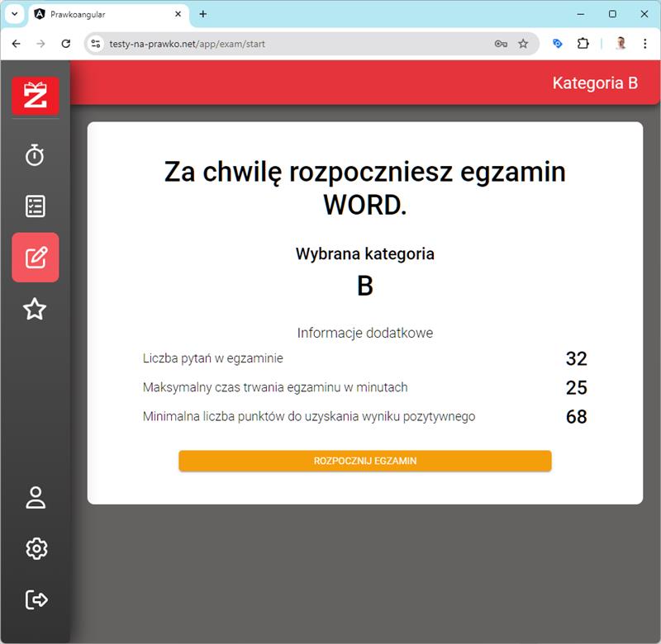Screen dimensions: 661x644
Task: Open the browser extensions puzzle icon
Action: point(583,44)
